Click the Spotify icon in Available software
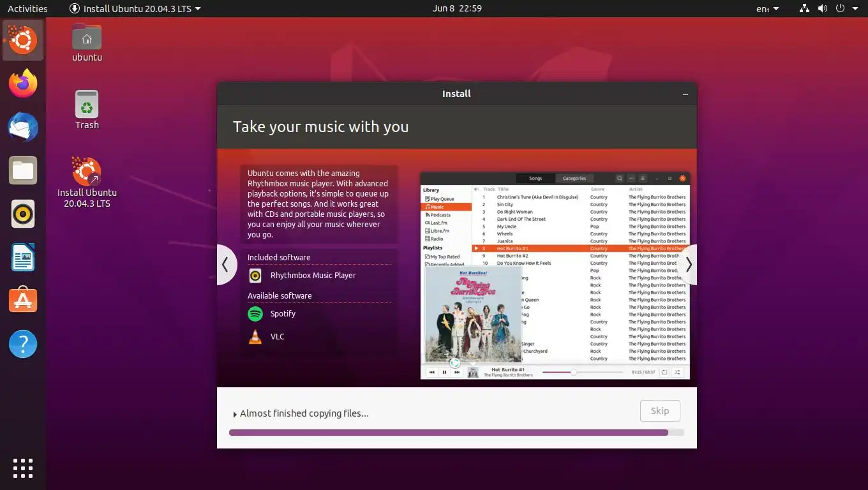This screenshot has width=868, height=490. pyautogui.click(x=255, y=314)
